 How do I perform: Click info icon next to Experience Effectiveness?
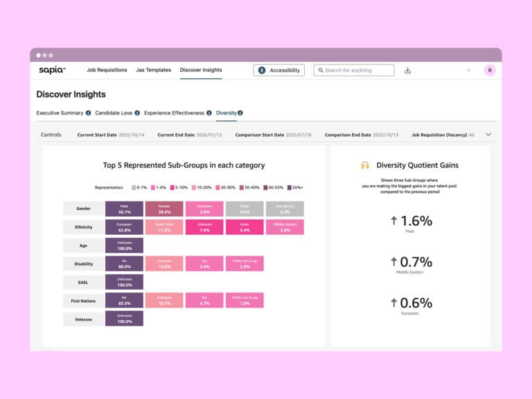[x=209, y=113]
